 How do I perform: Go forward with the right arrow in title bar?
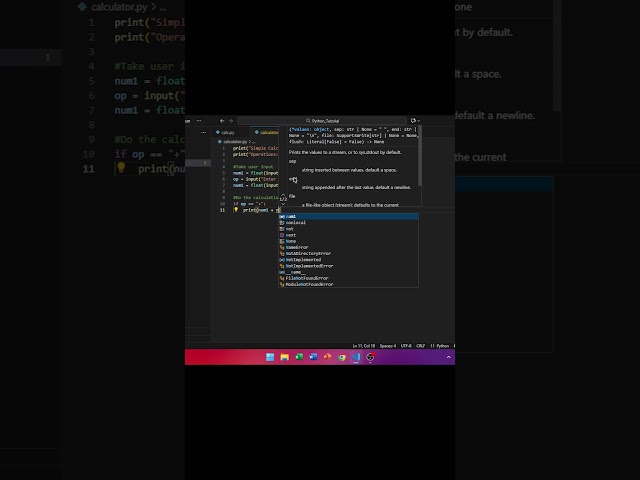click(231, 121)
